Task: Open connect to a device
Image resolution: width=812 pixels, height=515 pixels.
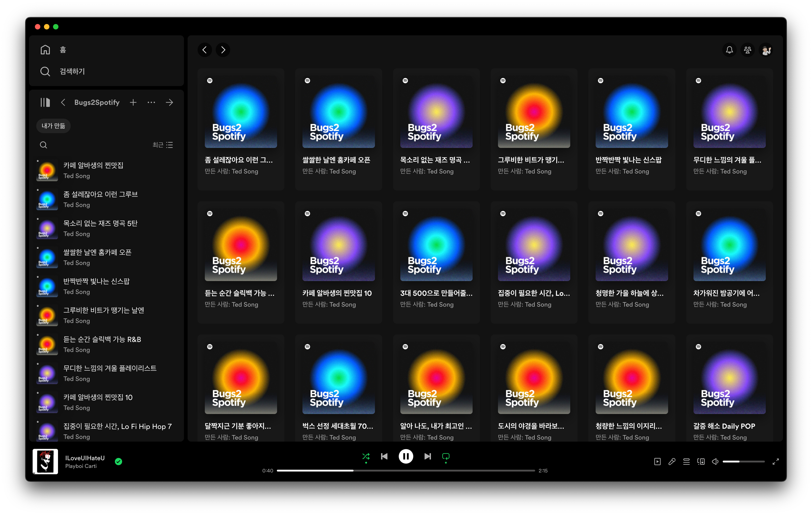Action: point(701,461)
